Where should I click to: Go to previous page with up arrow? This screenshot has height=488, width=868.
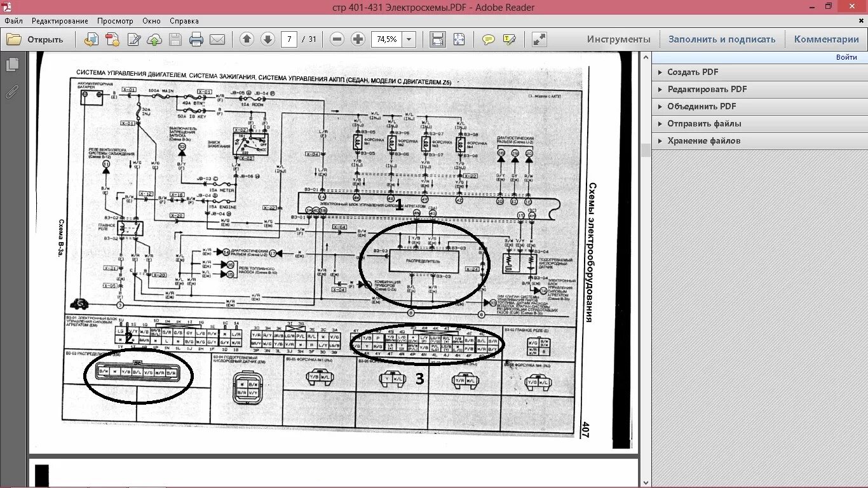pyautogui.click(x=247, y=39)
